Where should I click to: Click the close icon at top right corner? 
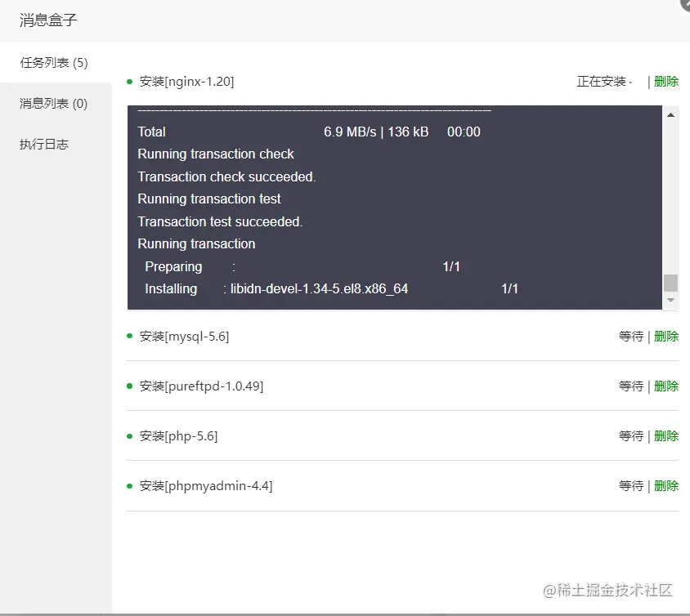tap(683, 7)
